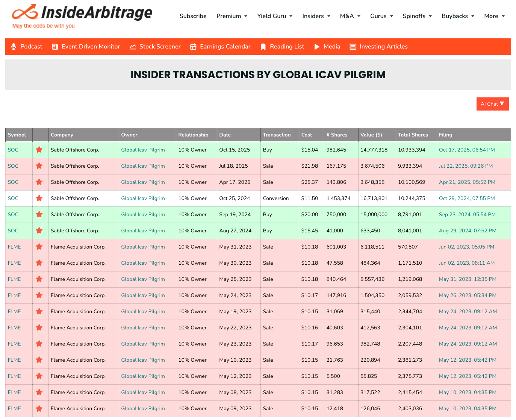Expand the Insiders navigation dropdown
516x420 pixels.
[x=316, y=16]
